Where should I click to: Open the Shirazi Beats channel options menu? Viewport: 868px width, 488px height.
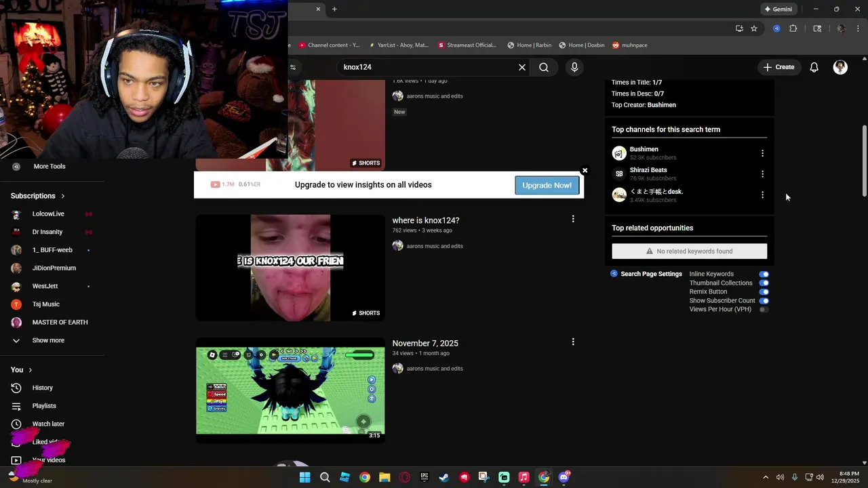[x=762, y=174]
